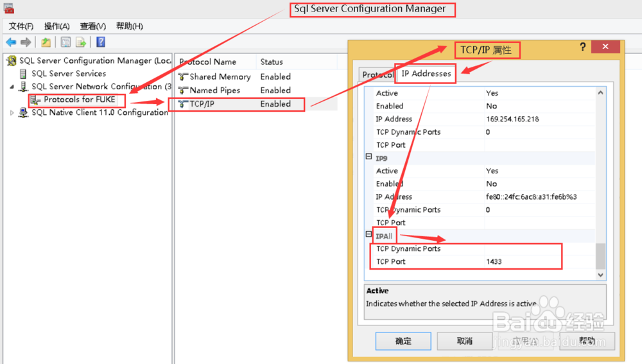Switch to the IP Addresses tab
Viewport: 642px width, 364px height.
click(426, 74)
